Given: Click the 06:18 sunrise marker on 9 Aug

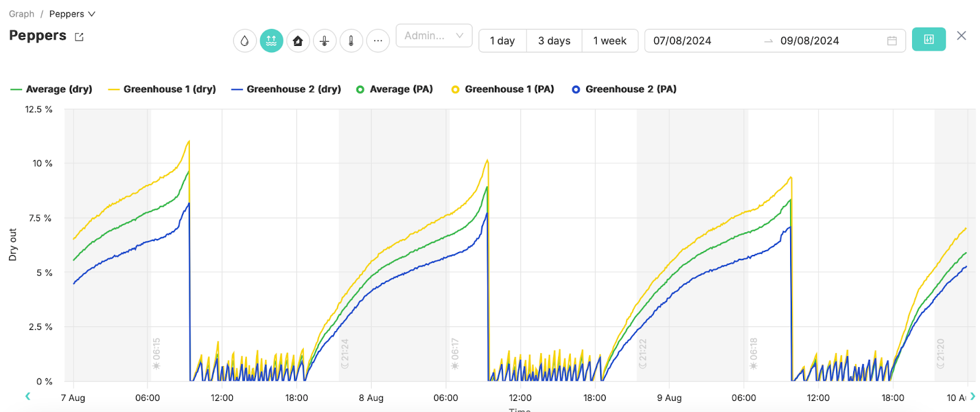Looking at the screenshot, I should coord(753,354).
